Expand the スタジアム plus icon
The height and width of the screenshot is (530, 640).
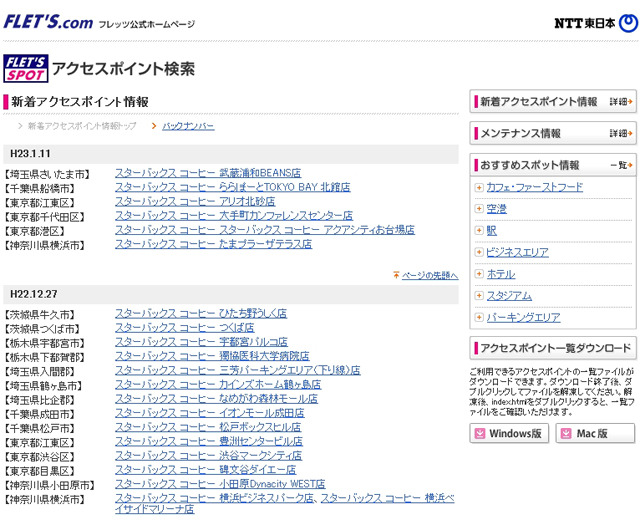(479, 296)
